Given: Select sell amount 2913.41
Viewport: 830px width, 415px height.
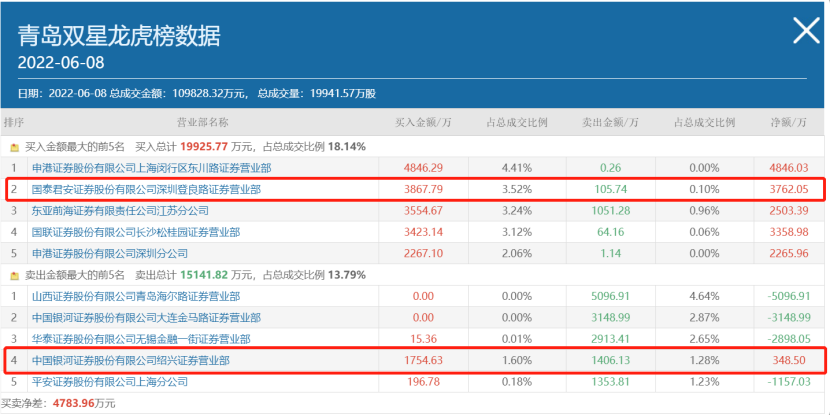Looking at the screenshot, I should (x=610, y=339).
